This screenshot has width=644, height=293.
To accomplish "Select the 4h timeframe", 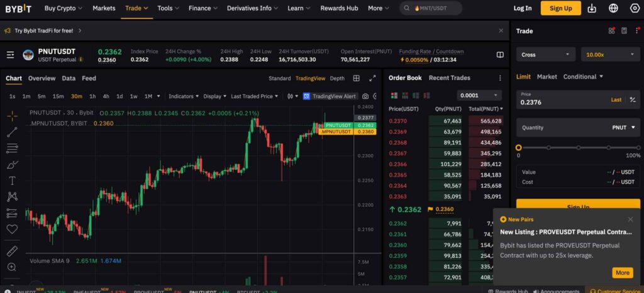I will click(x=106, y=96).
